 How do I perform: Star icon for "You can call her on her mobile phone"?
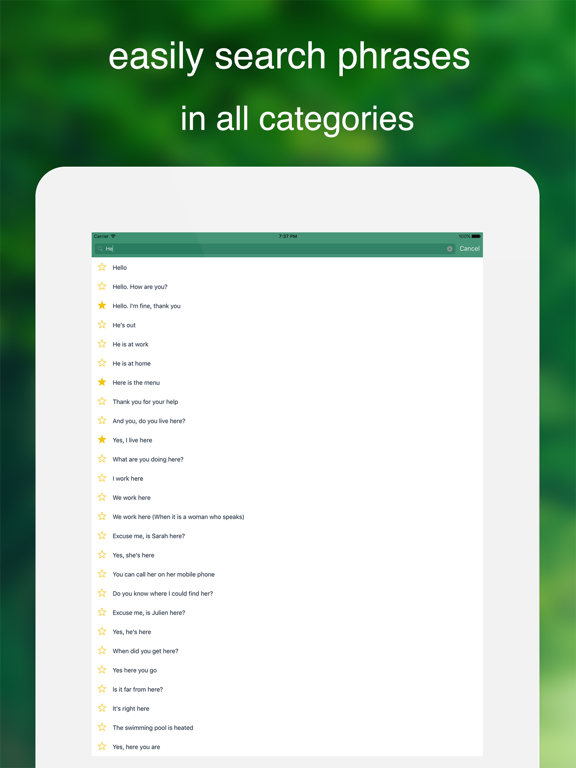coord(102,574)
